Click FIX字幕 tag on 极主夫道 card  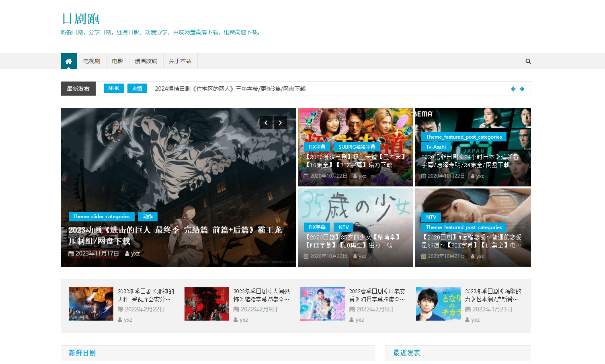tap(317, 147)
